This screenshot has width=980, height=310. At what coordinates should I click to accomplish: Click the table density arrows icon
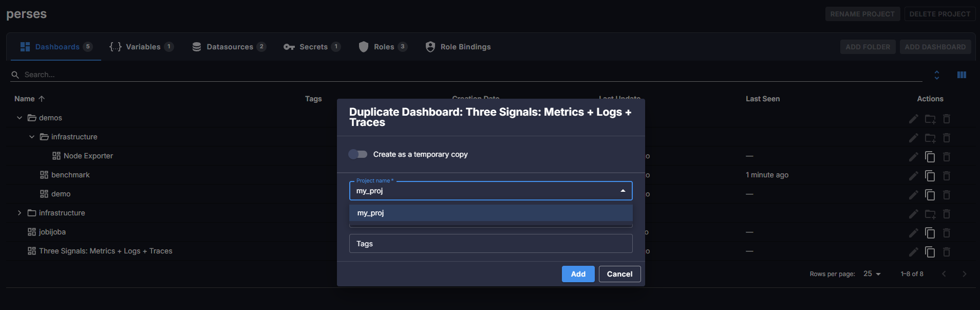click(937, 75)
